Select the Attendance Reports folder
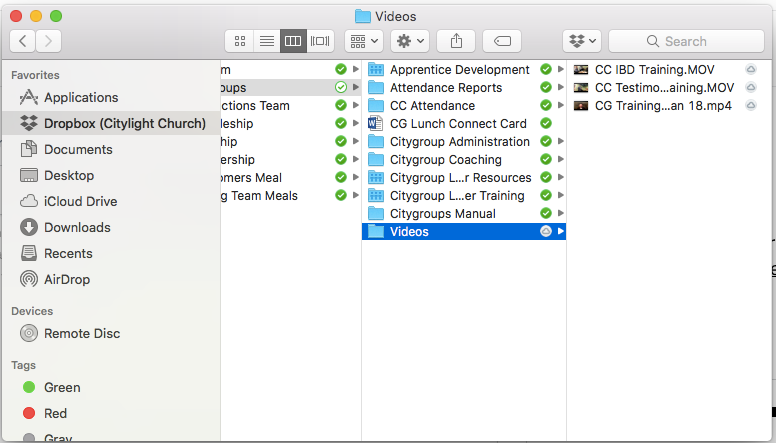776x443 pixels. coord(445,88)
